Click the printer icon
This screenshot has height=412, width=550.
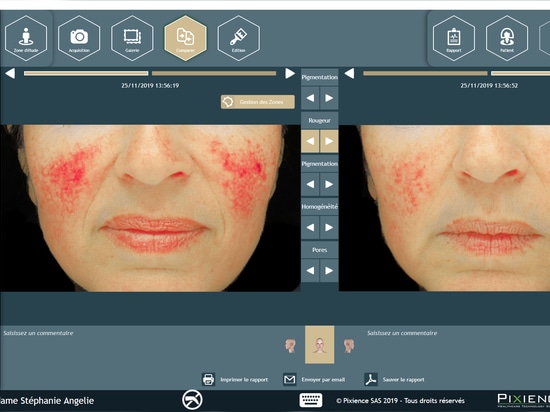coord(208,379)
